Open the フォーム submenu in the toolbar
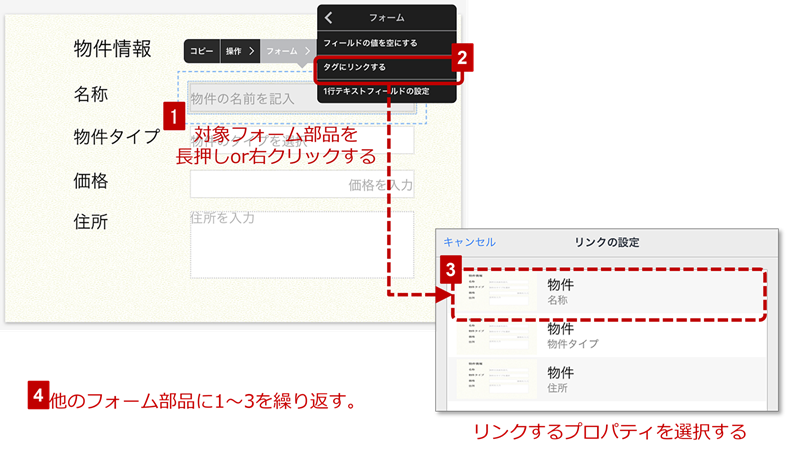Screen dimensions: 786x456 point(288,51)
